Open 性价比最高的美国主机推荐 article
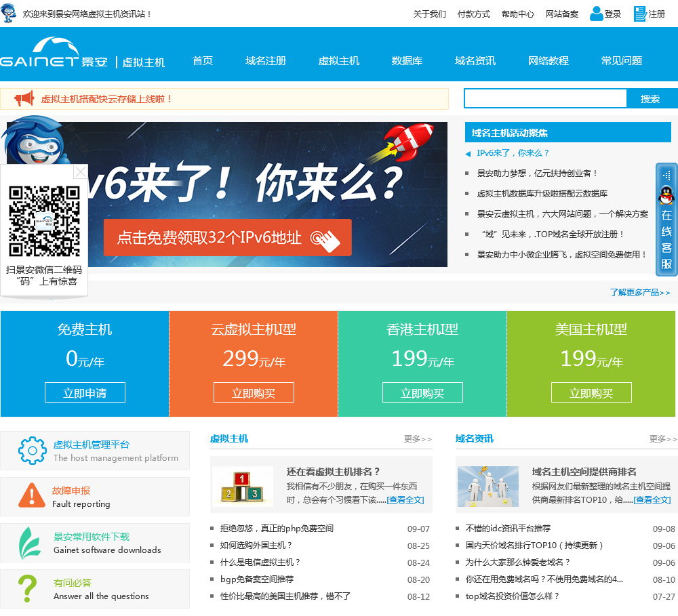Image resolution: width=678 pixels, height=616 pixels. click(x=285, y=596)
